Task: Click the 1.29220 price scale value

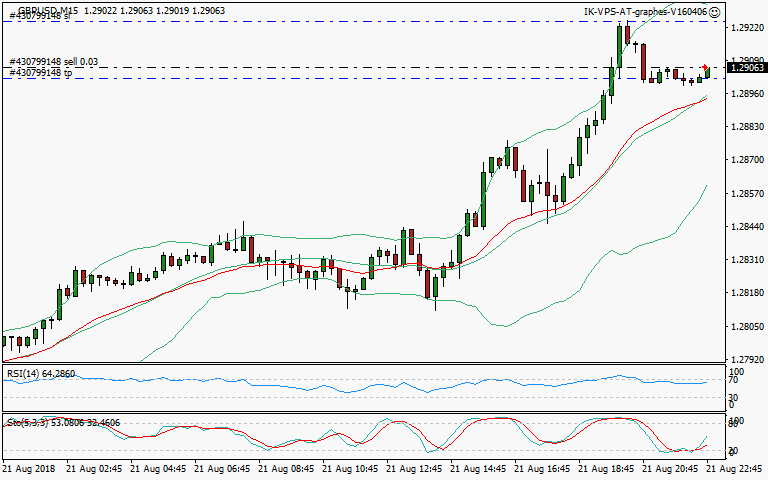Action: pyautogui.click(x=747, y=28)
